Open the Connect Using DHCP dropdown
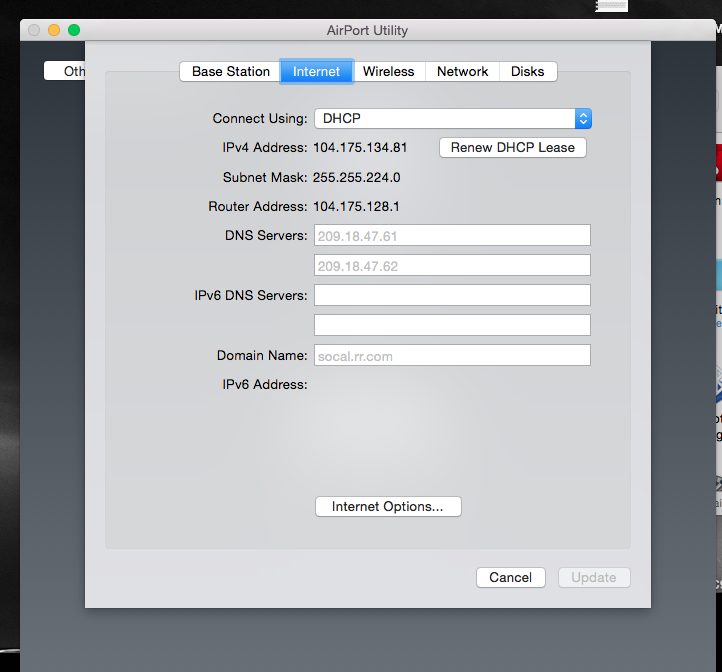The height and width of the screenshot is (672, 722). pos(453,118)
